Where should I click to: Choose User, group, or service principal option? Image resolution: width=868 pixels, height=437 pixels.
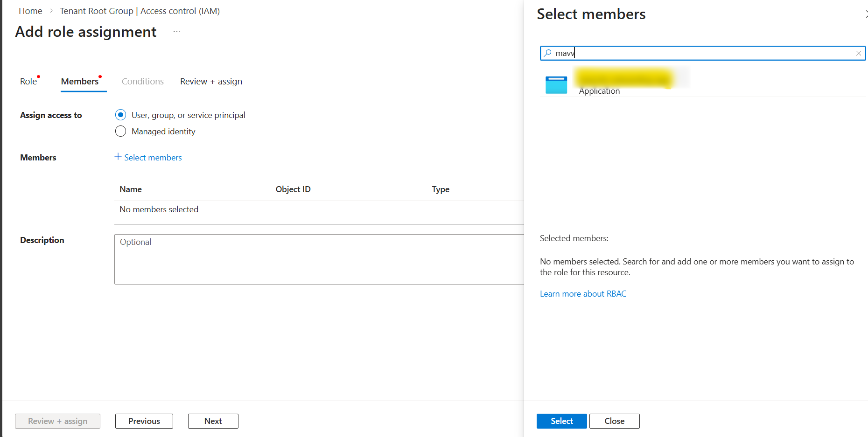tap(120, 115)
